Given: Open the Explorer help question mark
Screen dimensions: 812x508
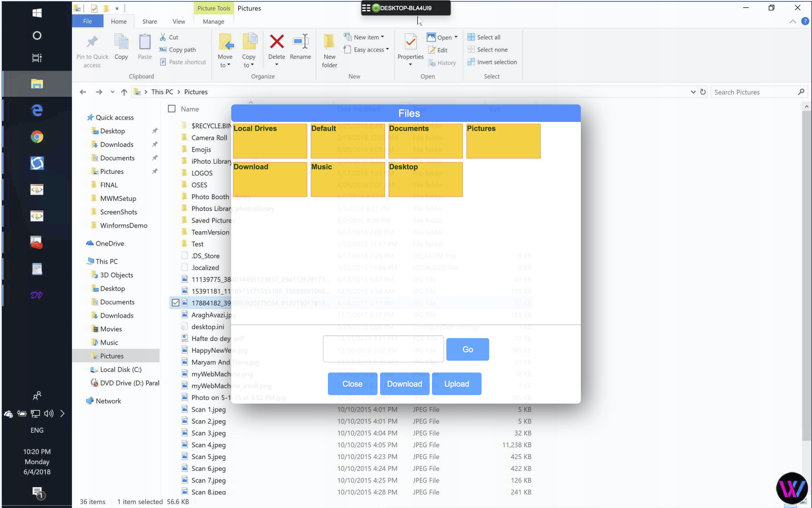Looking at the screenshot, I should 805,21.
